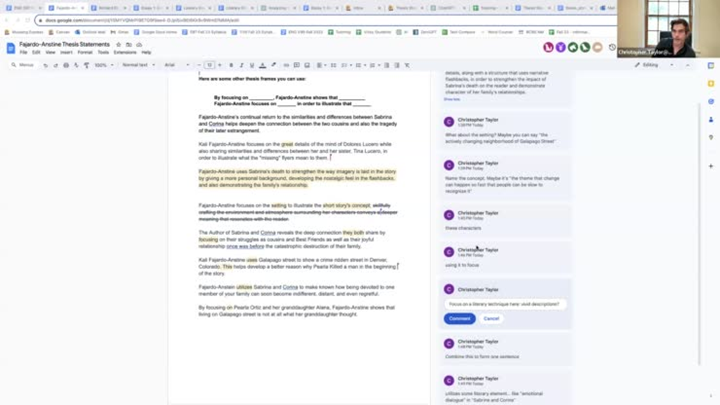720x405 pixels.
Task: Open the zoom level dropdown
Action: click(x=103, y=65)
